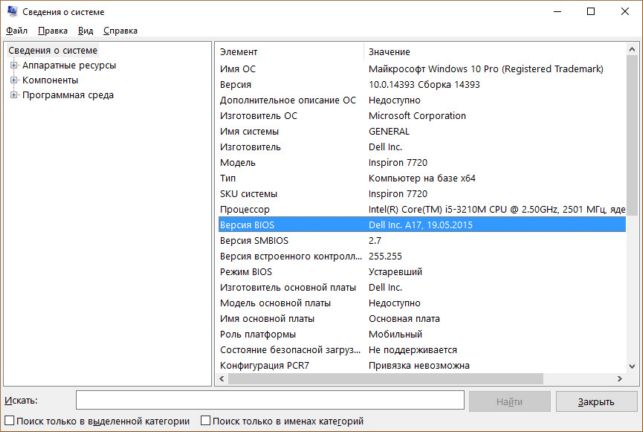Viewport: 643px width, 432px height.
Task: Select Компоненты label in tree
Action: (x=50, y=80)
